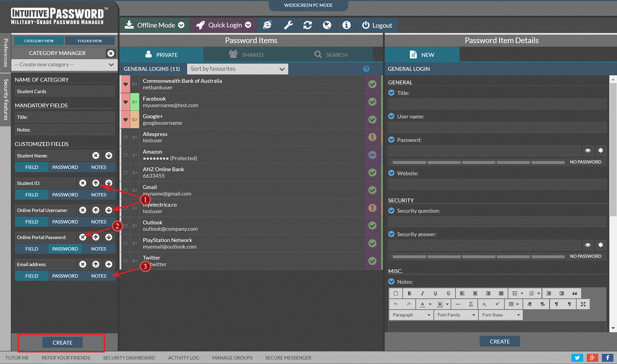This screenshot has height=364, width=617.
Task: Set Online Portal Password type to Notes
Action: (x=98, y=249)
